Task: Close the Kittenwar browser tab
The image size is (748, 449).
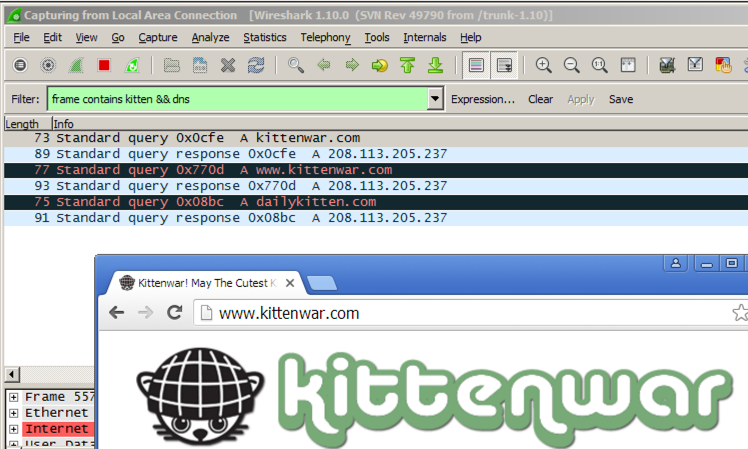Action: point(290,283)
